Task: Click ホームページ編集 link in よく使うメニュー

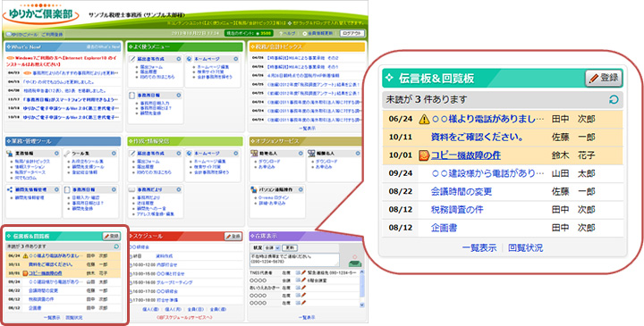Action: [x=213, y=66]
